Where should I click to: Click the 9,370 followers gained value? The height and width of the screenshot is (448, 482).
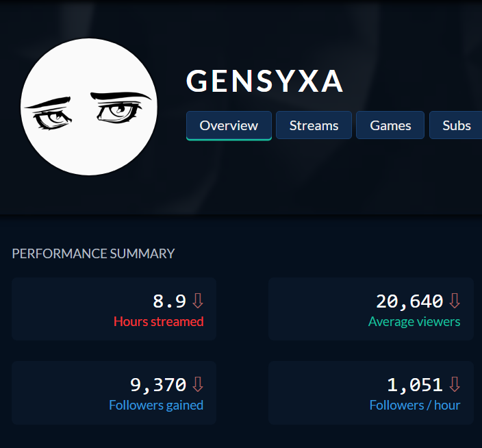(x=158, y=385)
